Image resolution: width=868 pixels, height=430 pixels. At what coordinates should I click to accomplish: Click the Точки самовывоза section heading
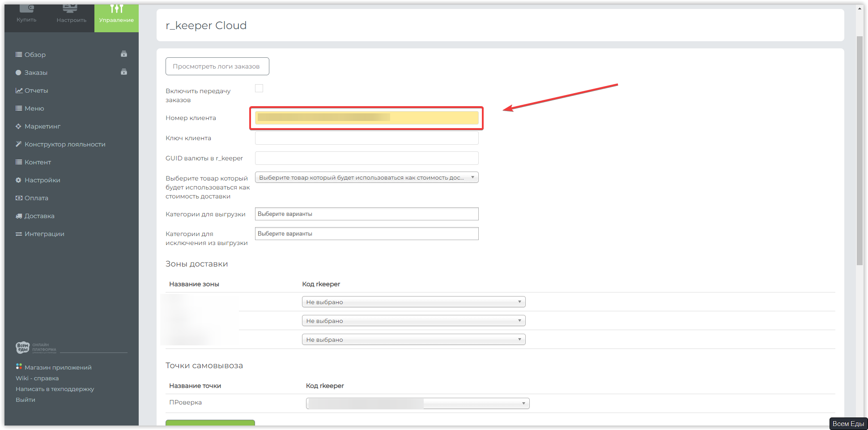click(x=204, y=365)
